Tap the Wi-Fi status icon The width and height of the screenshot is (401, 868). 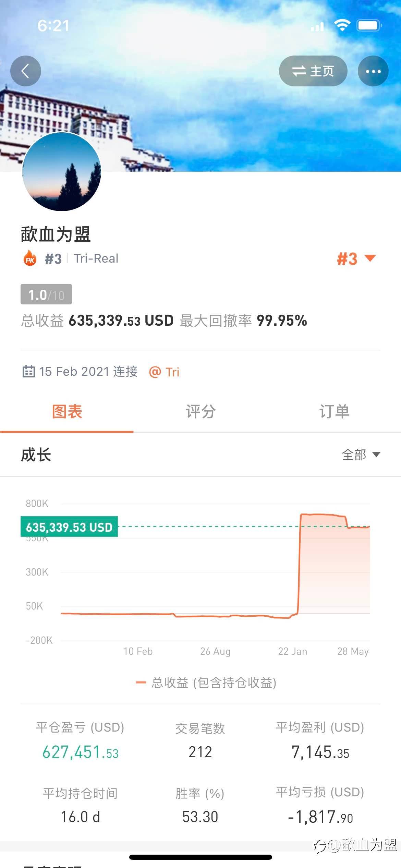tap(342, 25)
